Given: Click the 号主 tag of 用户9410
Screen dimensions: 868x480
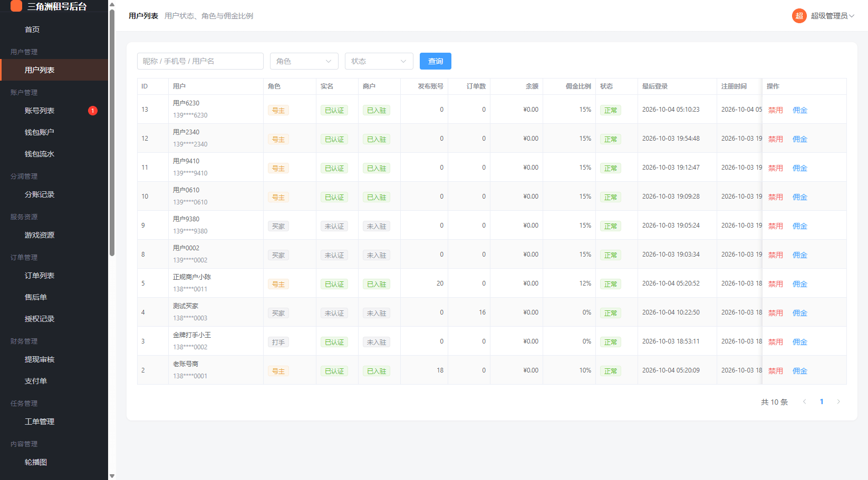Looking at the screenshot, I should 278,169.
